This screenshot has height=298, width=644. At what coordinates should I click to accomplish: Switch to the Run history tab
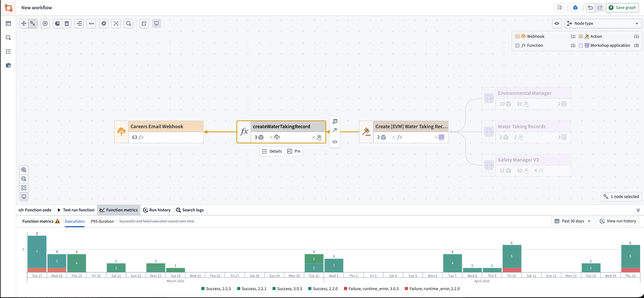point(157,210)
